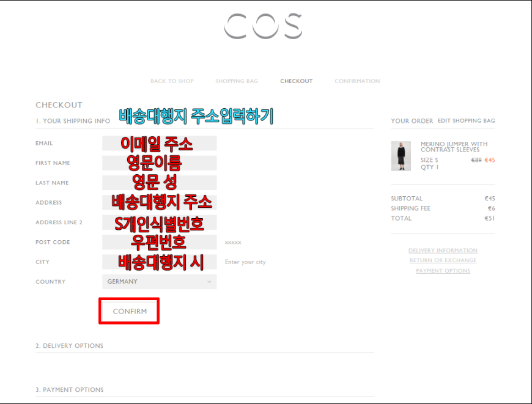Viewport: 532px width, 404px height.
Task: Open the Return Or Exchange link
Action: coord(443,260)
